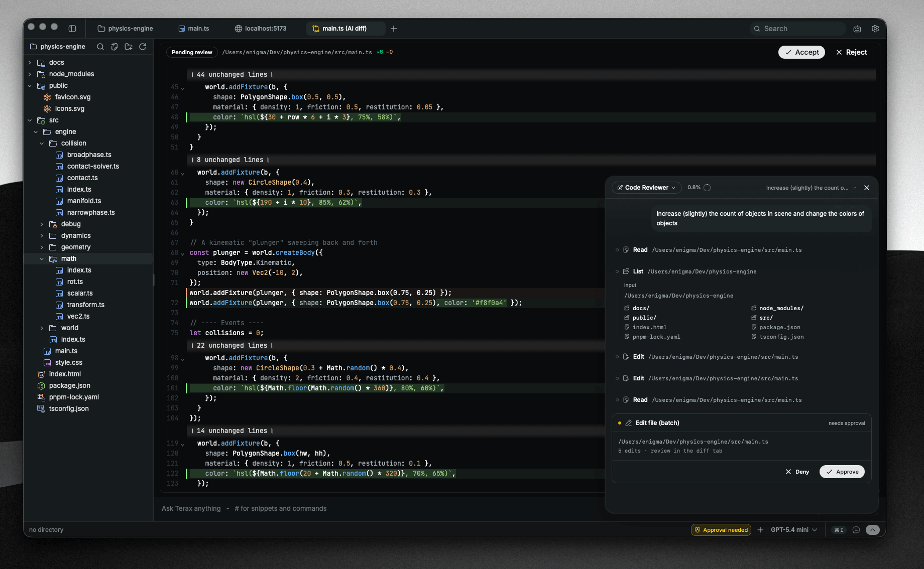Viewport: 924px width, 569px height.
Task: Add a new tab with plus icon
Action: tap(394, 29)
